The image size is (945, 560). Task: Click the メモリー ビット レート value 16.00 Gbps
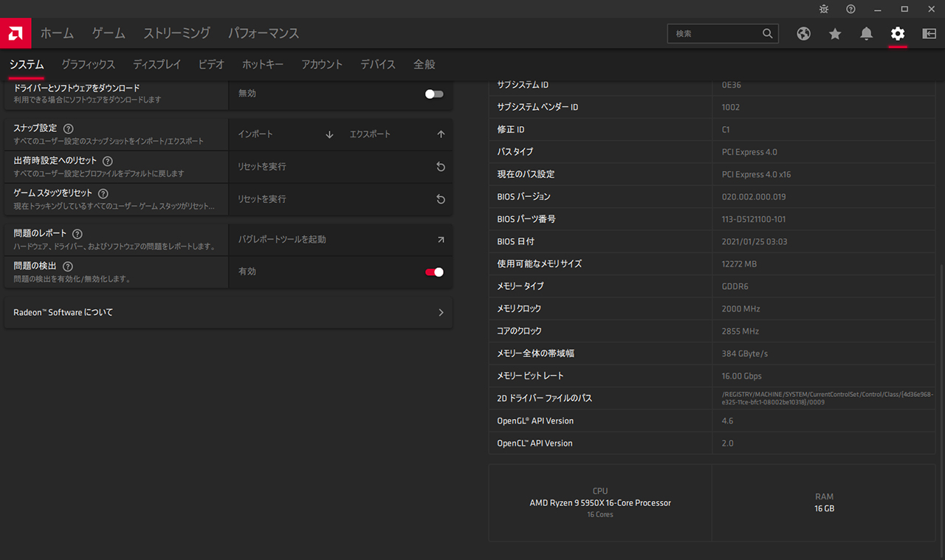coord(741,376)
